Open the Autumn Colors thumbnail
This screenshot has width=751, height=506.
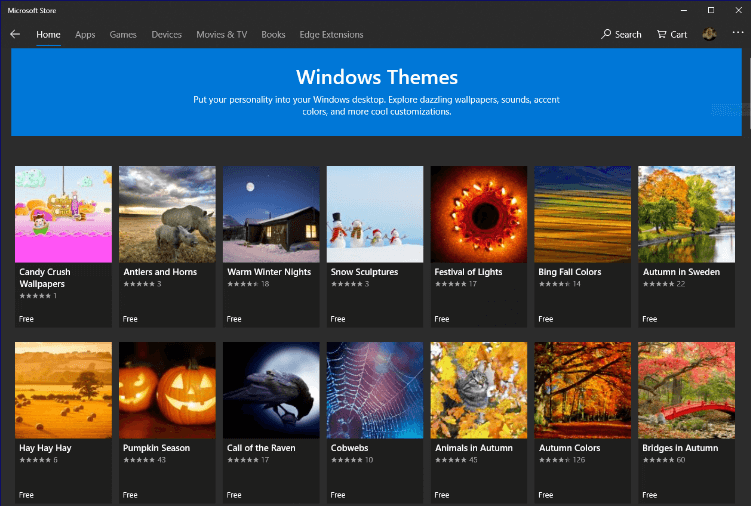point(582,390)
